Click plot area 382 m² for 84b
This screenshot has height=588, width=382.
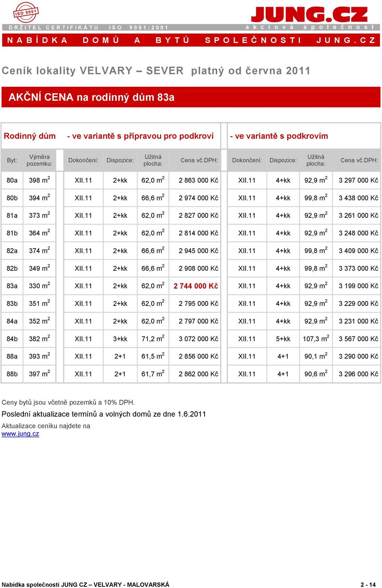pyautogui.click(x=39, y=339)
